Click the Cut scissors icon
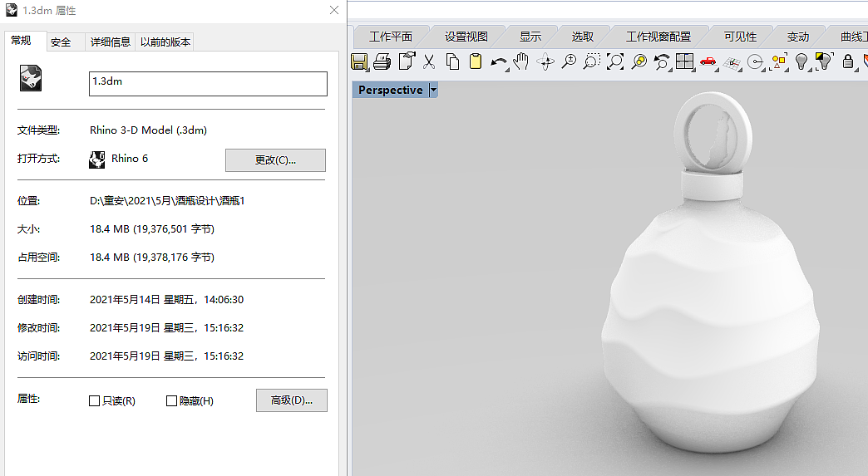This screenshot has width=868, height=476. pyautogui.click(x=429, y=61)
